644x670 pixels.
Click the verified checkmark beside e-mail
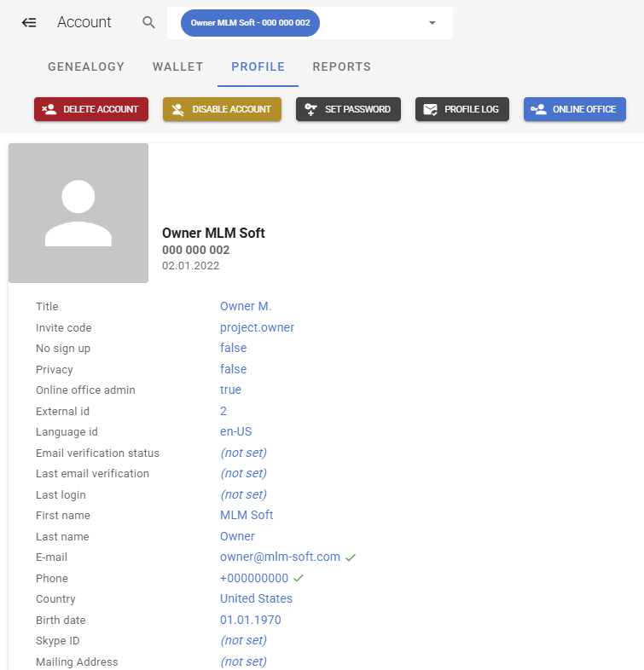point(351,557)
